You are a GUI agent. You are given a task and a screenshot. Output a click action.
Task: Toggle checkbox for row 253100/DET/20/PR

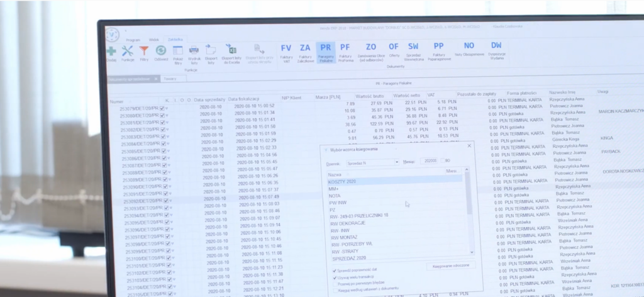(169, 259)
